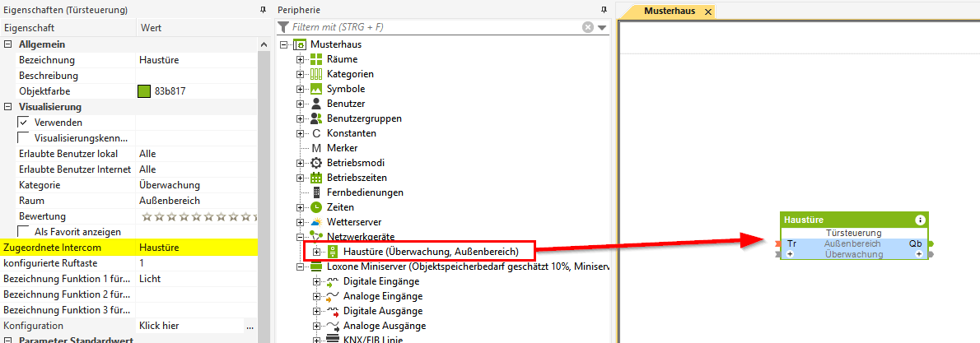Uncheck the Verwenden checkbox
This screenshot has width=980, height=343.
coord(24,123)
